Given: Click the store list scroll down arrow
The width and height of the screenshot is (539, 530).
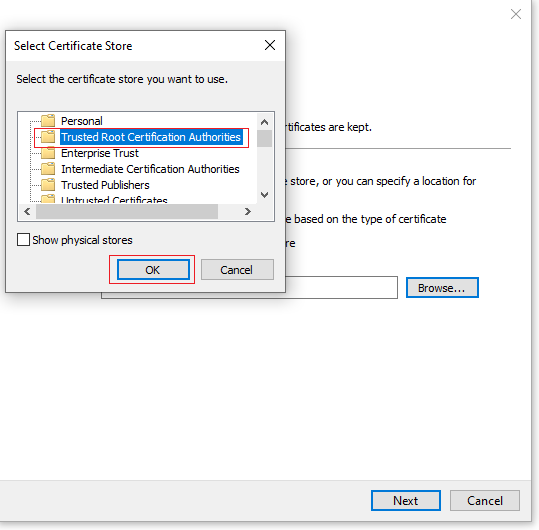Looking at the screenshot, I should [x=264, y=195].
